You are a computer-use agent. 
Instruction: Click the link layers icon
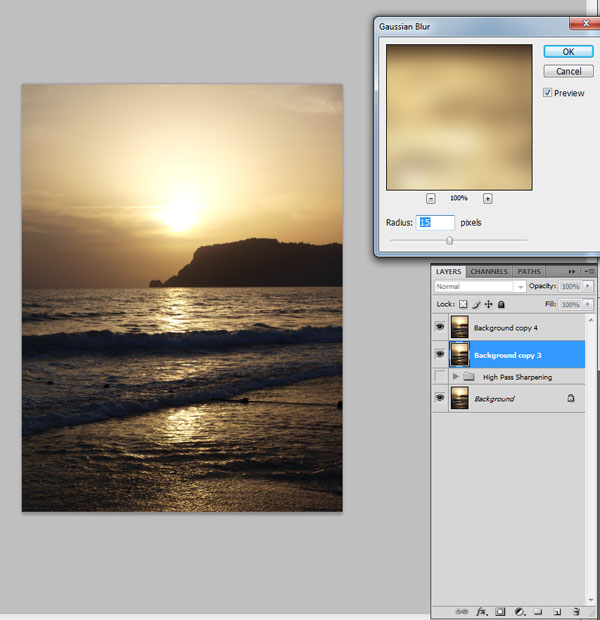[x=461, y=612]
